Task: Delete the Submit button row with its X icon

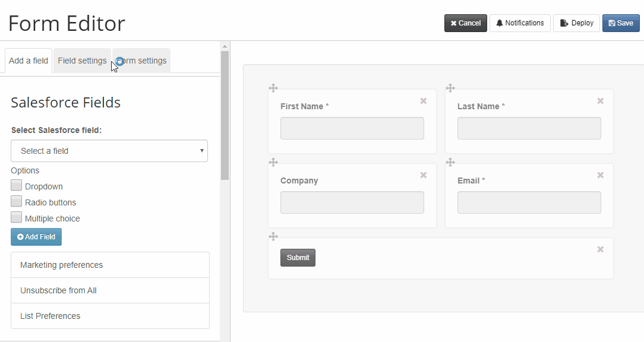Action: [x=601, y=249]
